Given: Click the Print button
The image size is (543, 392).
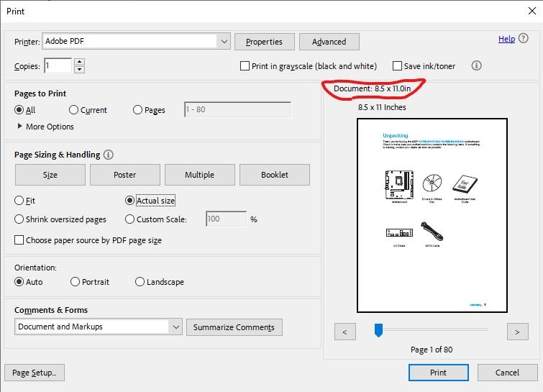Looking at the screenshot, I should click(439, 373).
